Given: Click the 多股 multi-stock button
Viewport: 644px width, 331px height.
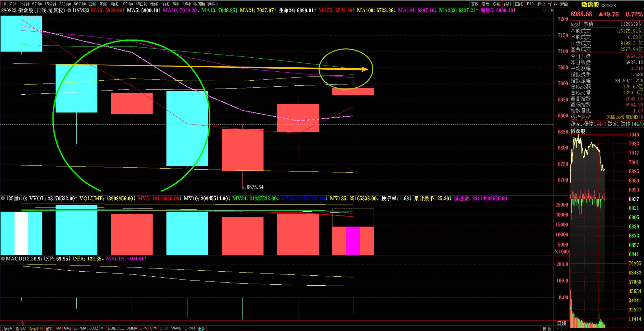Looking at the screenshot, I should 497,4.
